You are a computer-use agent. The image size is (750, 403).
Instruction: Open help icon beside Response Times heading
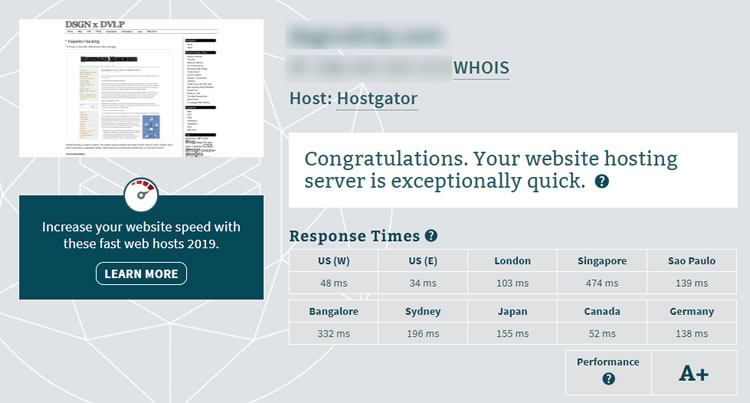click(431, 236)
